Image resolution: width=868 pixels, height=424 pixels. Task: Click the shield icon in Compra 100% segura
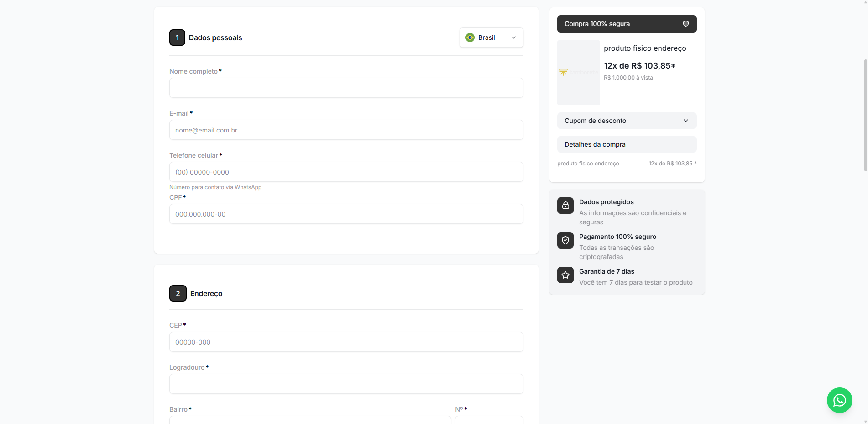click(685, 24)
